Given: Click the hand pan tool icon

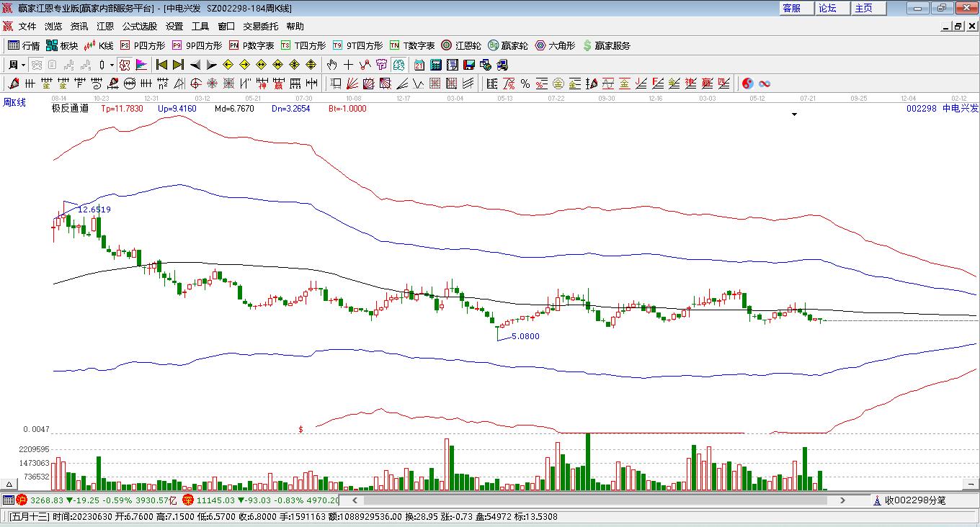Looking at the screenshot, I should pos(332,65).
